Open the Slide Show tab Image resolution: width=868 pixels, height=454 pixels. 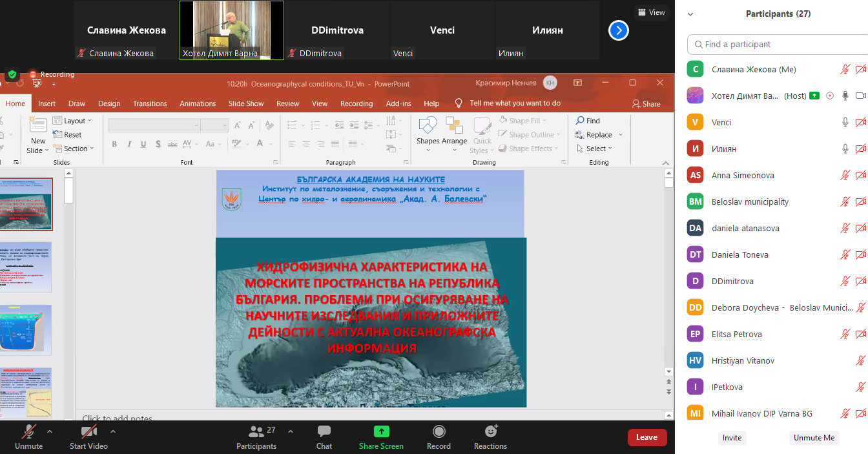(x=246, y=103)
